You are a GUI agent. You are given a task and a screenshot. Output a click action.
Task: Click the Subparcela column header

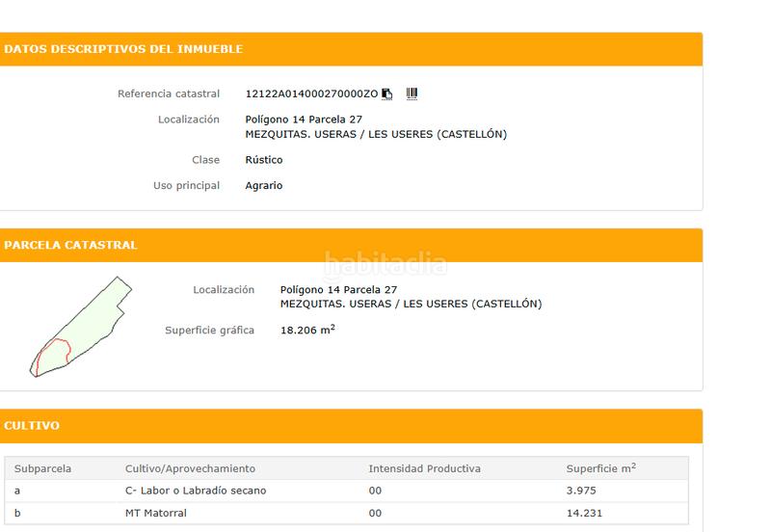point(43,469)
